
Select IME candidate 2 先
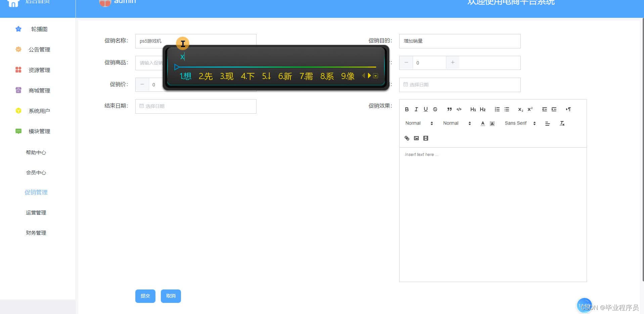(205, 76)
